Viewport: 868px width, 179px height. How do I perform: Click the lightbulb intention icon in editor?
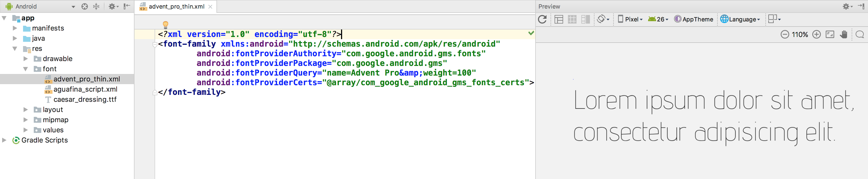click(x=166, y=24)
